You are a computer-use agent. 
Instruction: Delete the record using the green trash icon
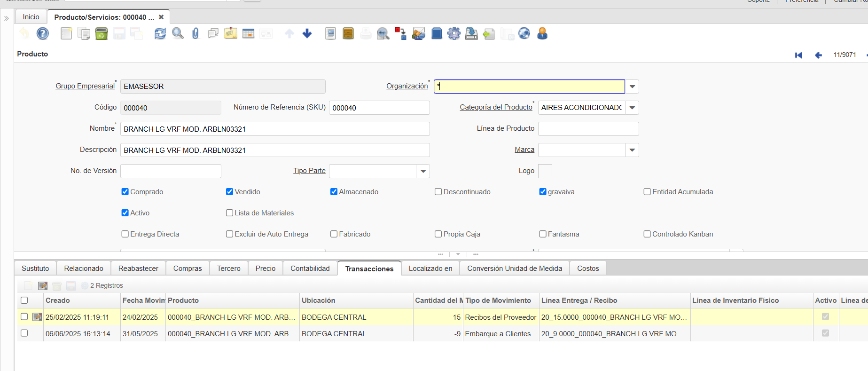click(x=102, y=33)
